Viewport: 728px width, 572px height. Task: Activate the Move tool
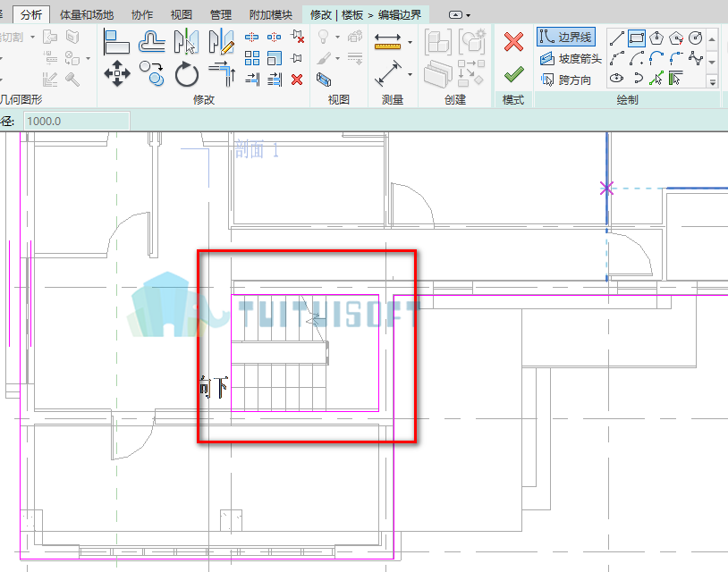coord(116,73)
